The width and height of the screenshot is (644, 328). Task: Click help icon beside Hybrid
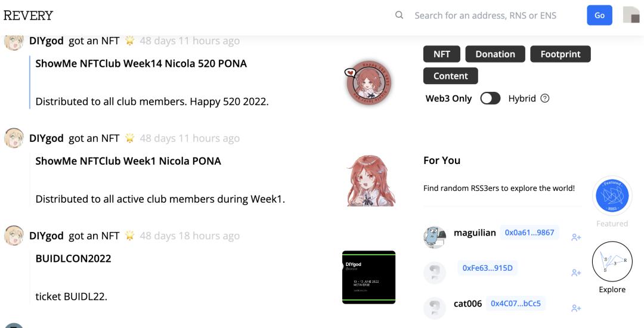tap(544, 98)
